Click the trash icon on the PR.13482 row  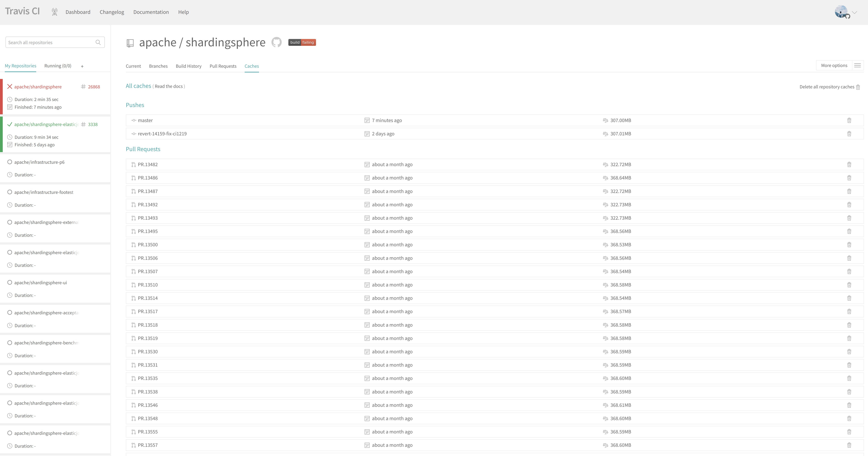pos(849,165)
